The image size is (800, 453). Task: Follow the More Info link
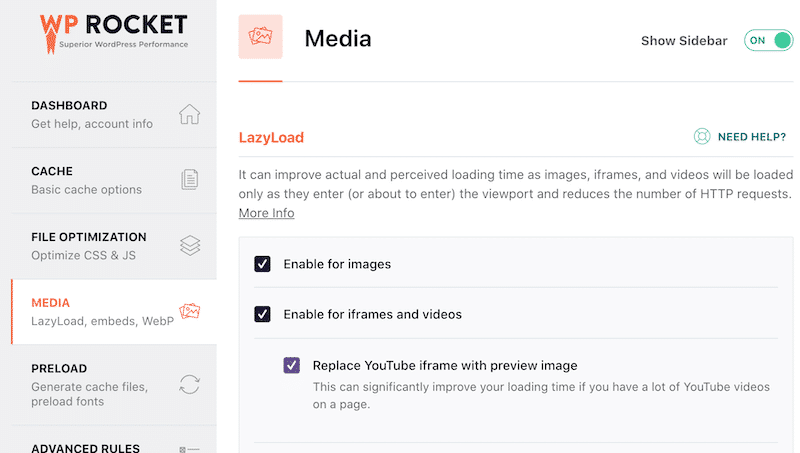(x=266, y=213)
